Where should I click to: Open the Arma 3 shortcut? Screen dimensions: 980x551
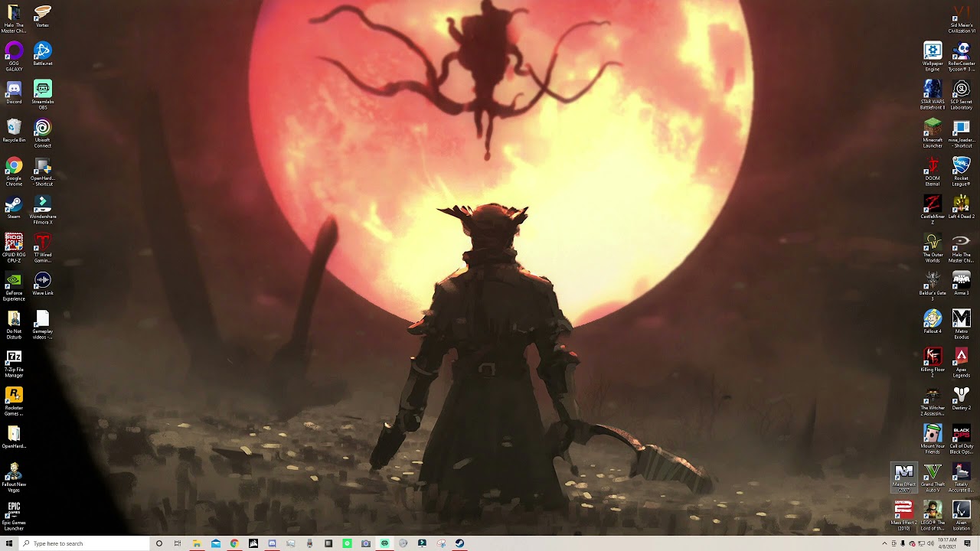961,284
